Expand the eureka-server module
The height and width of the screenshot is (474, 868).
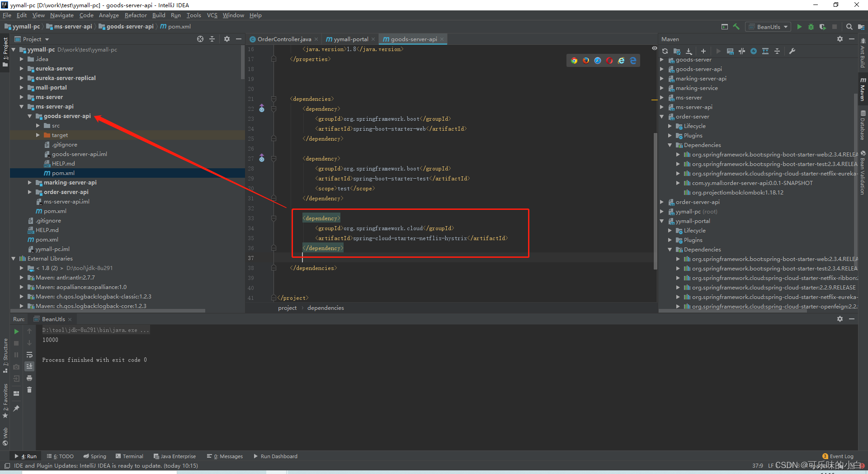[21, 69]
